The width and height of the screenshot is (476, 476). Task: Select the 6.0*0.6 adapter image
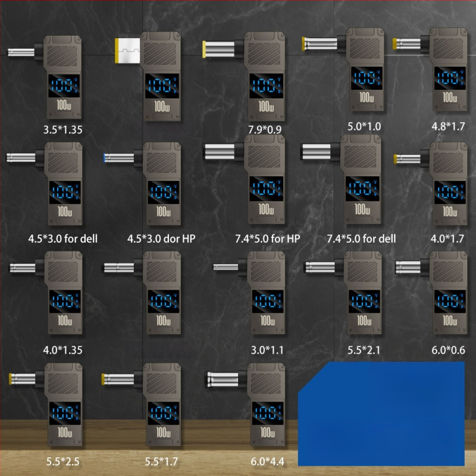tap(447, 292)
